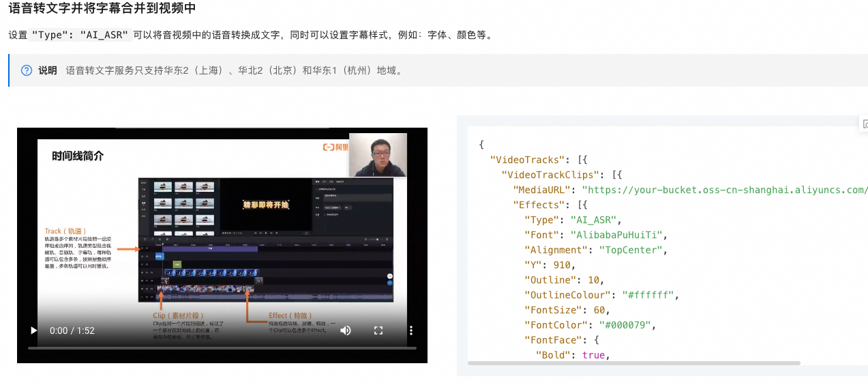Play the timeline intro video
Screen dimensions: 868x383
(x=33, y=330)
